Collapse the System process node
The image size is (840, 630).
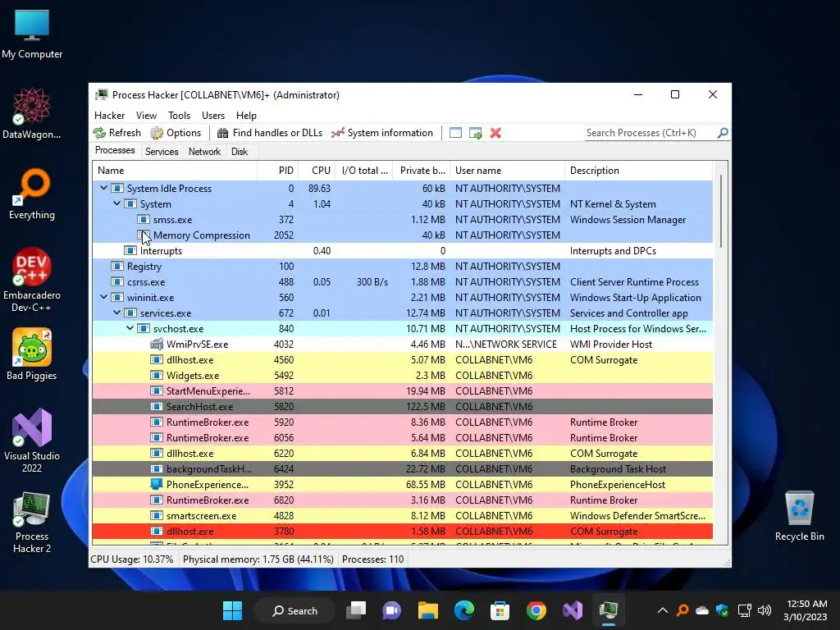pyautogui.click(x=116, y=203)
